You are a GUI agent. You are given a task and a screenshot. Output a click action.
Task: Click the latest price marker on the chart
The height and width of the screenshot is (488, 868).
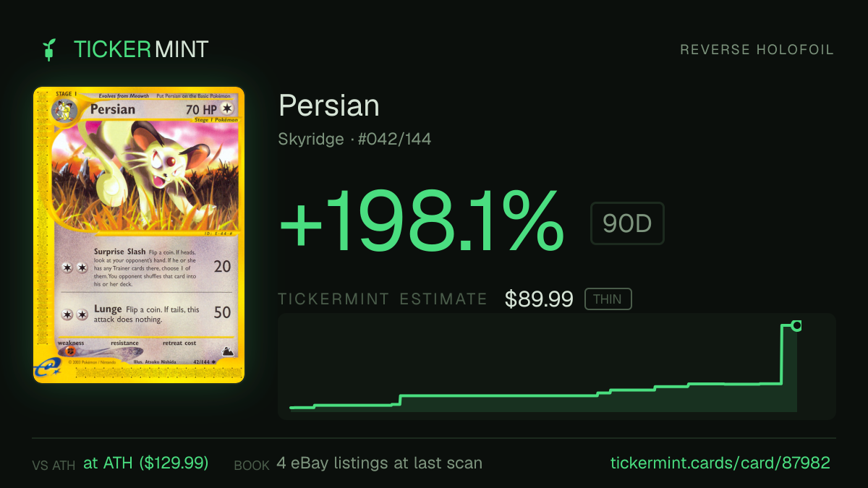pos(796,325)
